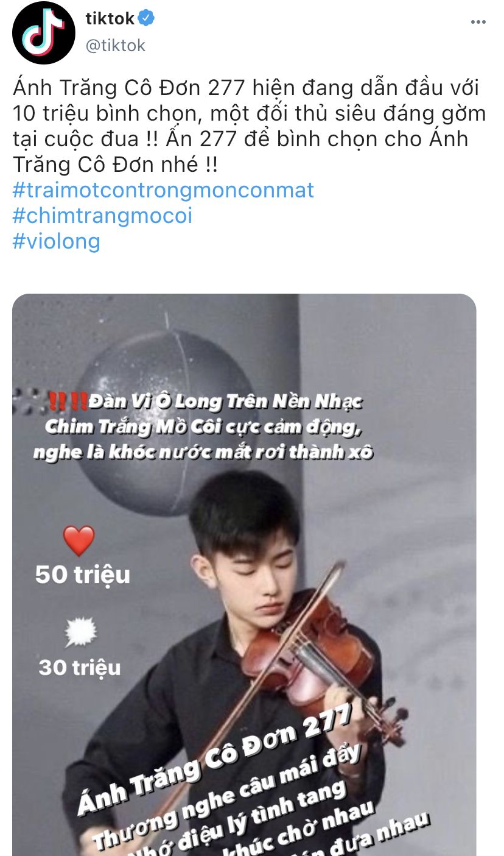504x856 pixels.
Task: Open the three-dot more options menu
Action: click(x=478, y=22)
